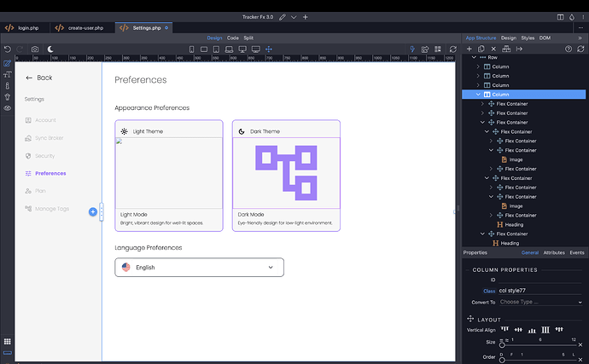Click the arrow-to-bar icon in App Structure toolbar

tap(520, 49)
